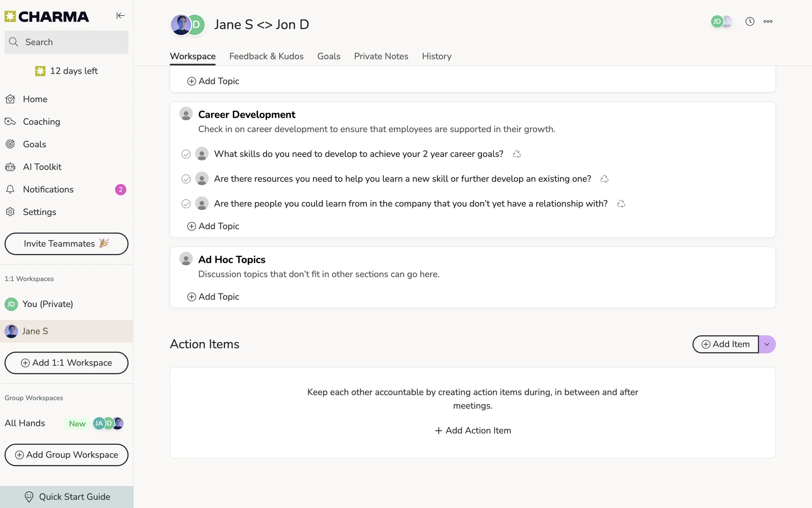Collapse the sidebar with the arrow icon
The height and width of the screenshot is (508, 812).
(121, 16)
